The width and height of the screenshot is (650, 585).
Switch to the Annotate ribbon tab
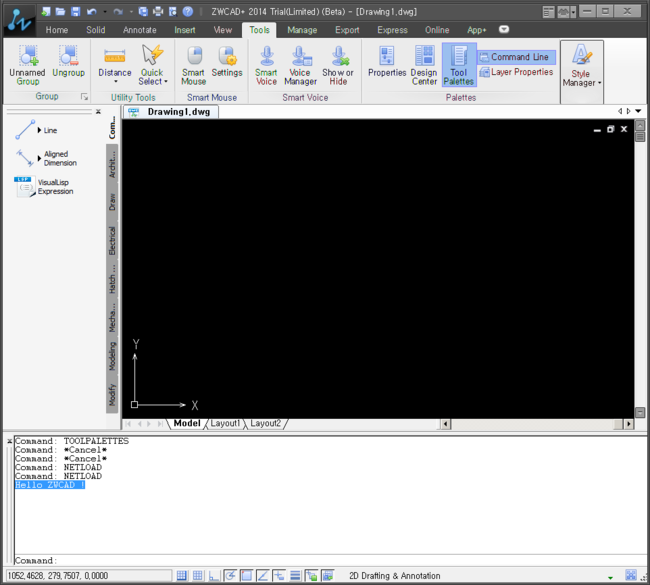coord(140,30)
